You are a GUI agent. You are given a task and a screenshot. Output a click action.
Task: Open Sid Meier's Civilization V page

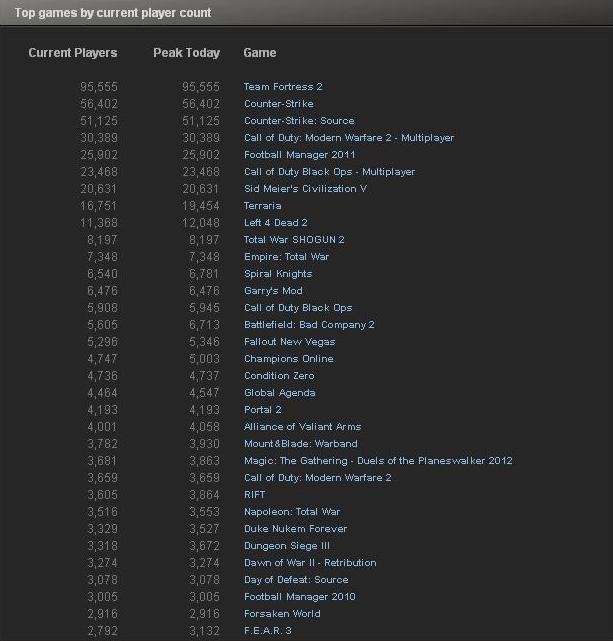tap(305, 189)
